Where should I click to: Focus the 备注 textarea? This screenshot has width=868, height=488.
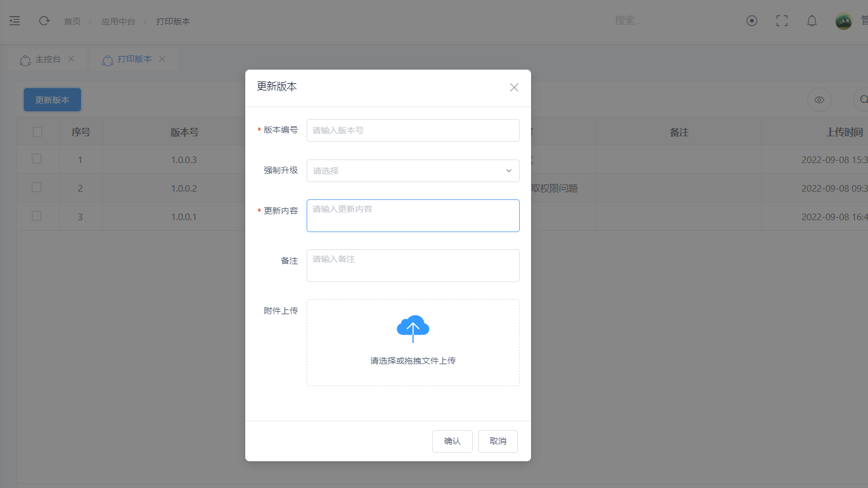coord(413,265)
